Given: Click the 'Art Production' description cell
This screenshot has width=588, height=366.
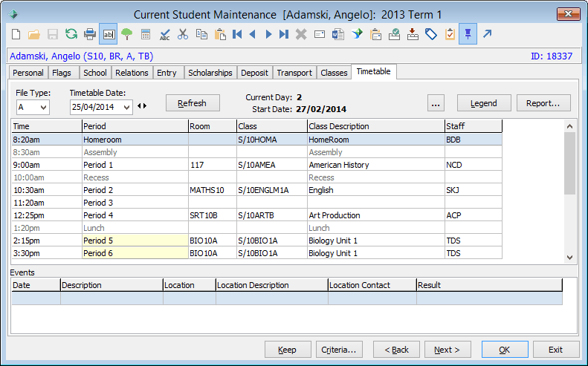Looking at the screenshot, I should click(375, 215).
